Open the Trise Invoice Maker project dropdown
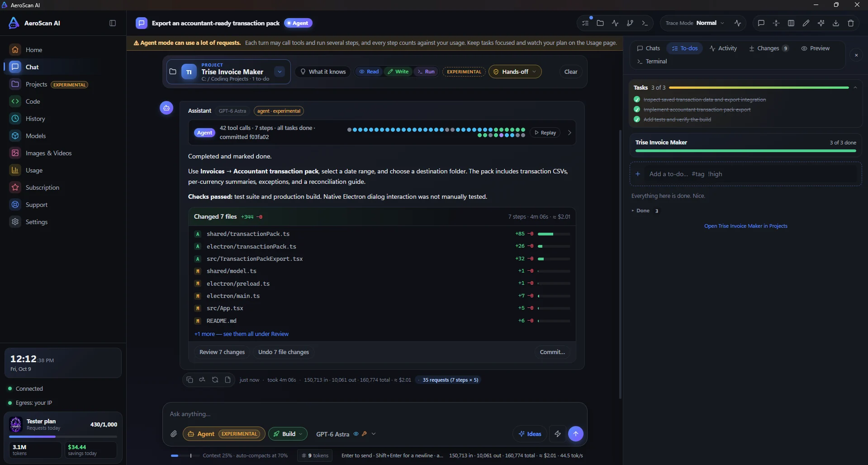The width and height of the screenshot is (868, 465). tap(280, 72)
